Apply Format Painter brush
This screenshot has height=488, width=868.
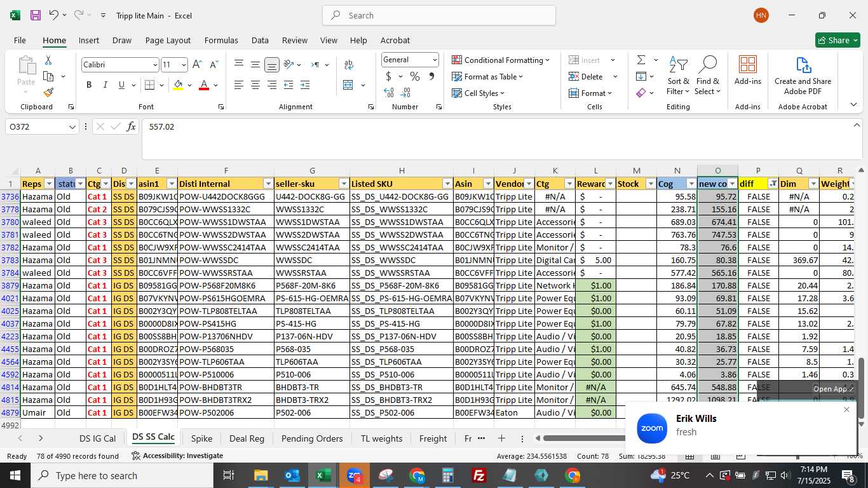point(48,92)
